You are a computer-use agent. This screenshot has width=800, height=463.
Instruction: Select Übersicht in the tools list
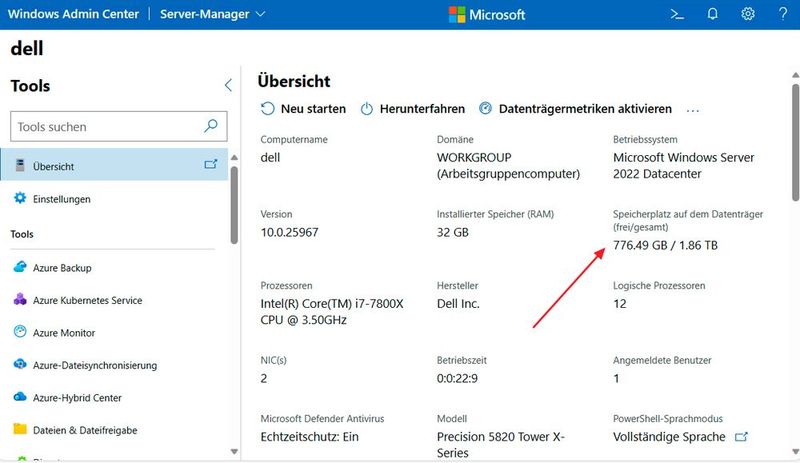pyautogui.click(x=114, y=164)
